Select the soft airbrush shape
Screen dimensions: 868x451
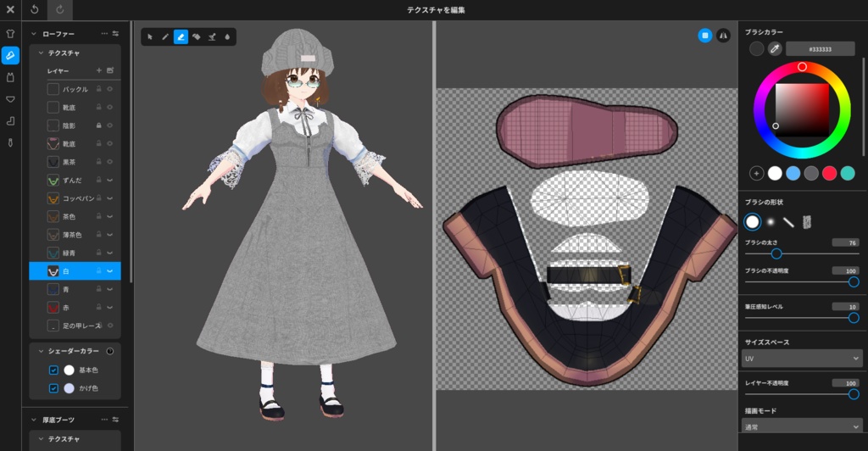[771, 222]
